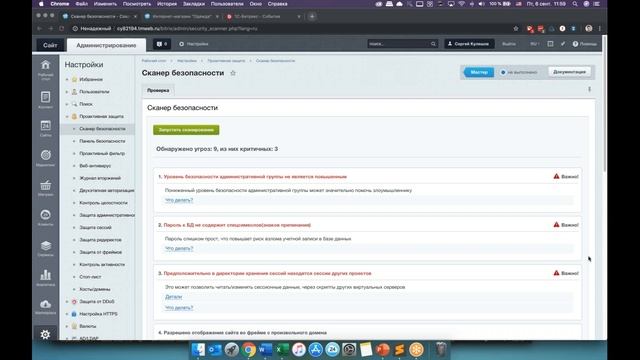Switch to the Сайт tab
The width and height of the screenshot is (640, 360).
(x=50, y=45)
